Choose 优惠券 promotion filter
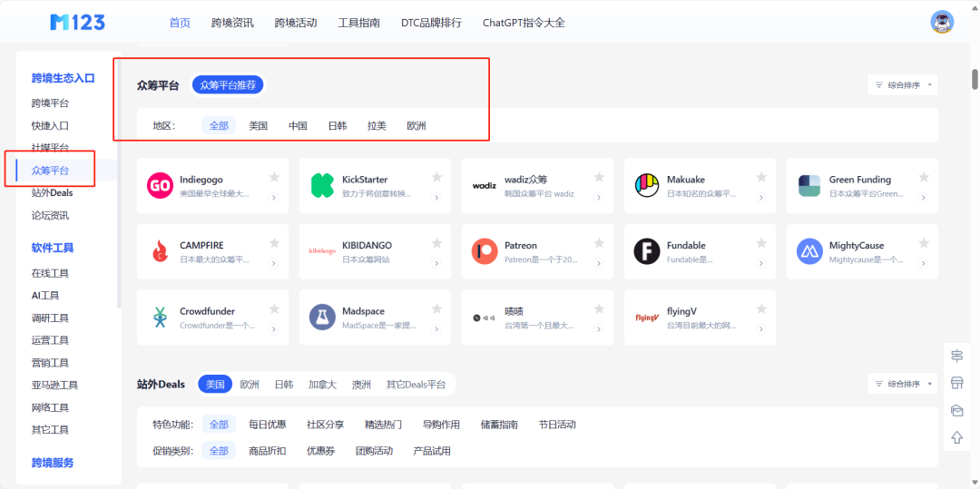The height and width of the screenshot is (489, 980). pyautogui.click(x=320, y=451)
